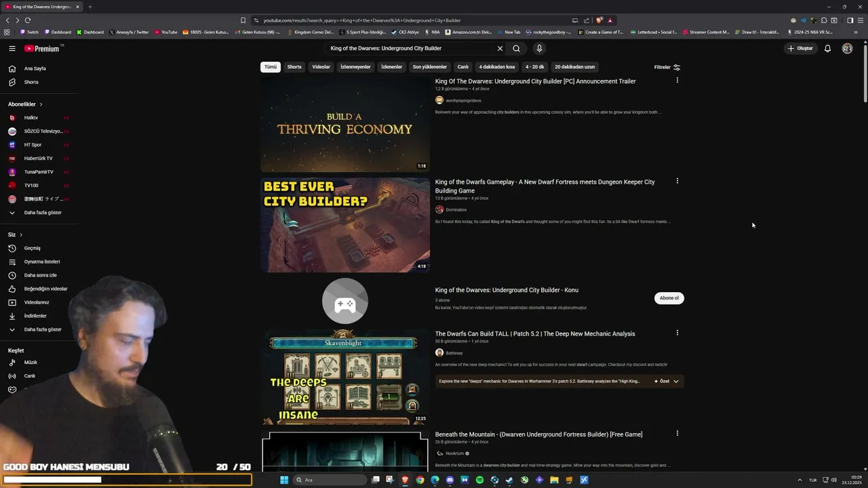Click the YouTube Premium logo

pyautogui.click(x=42, y=49)
